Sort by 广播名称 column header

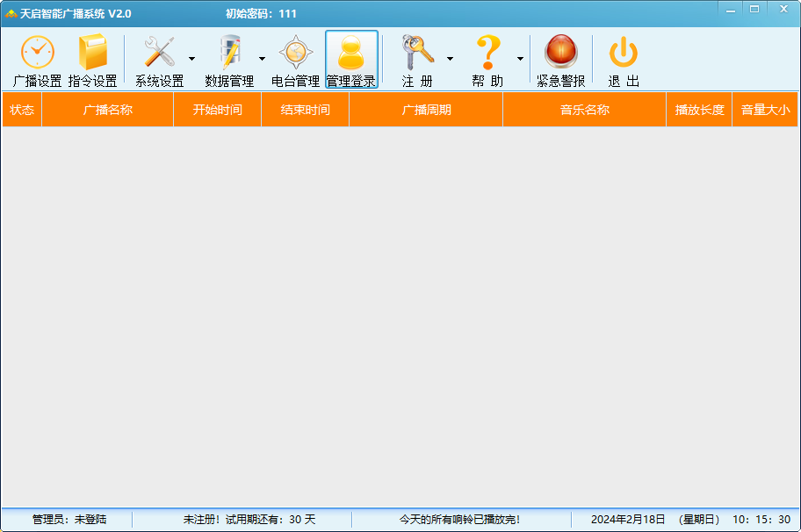[x=108, y=110]
